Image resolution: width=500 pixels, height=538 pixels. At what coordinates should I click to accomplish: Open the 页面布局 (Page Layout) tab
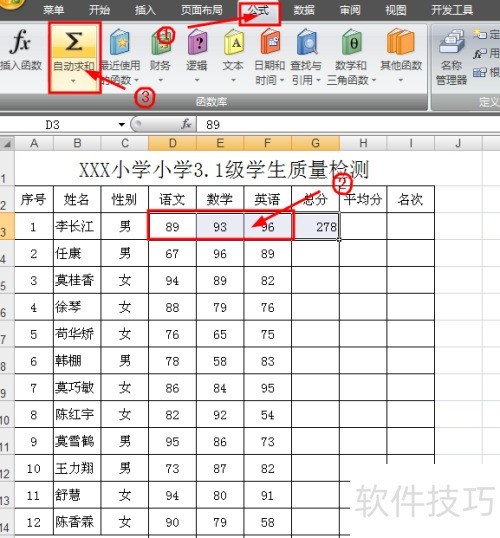(202, 10)
